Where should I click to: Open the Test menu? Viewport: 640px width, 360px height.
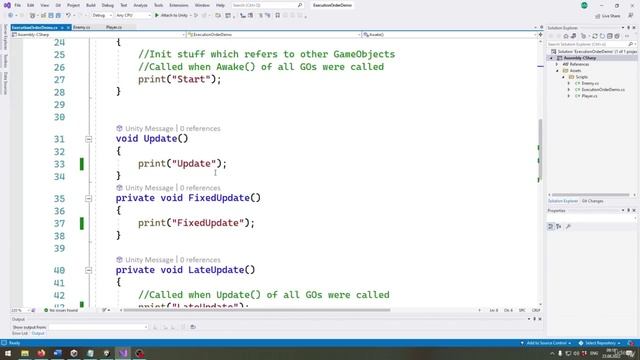pyautogui.click(x=124, y=5)
